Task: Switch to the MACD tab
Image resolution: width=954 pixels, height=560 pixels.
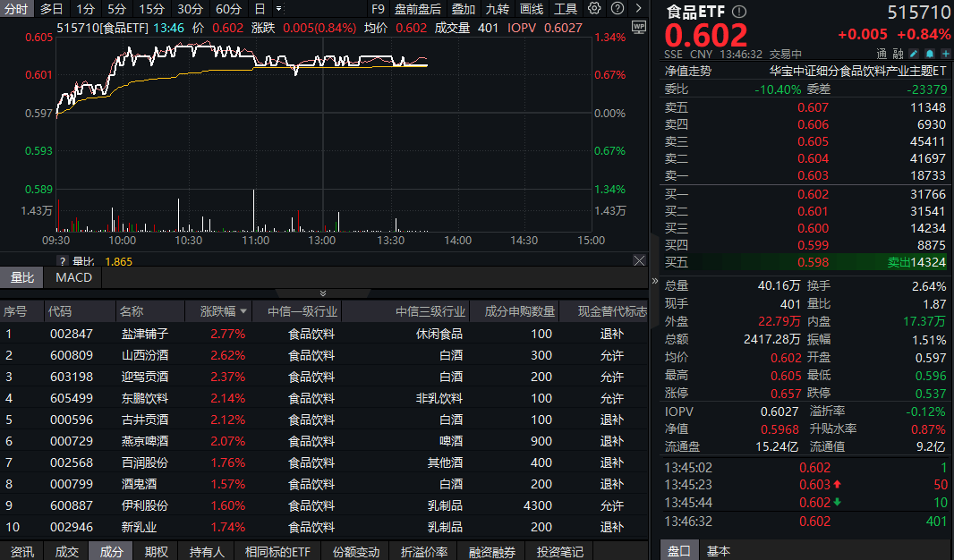Action: pyautogui.click(x=73, y=277)
